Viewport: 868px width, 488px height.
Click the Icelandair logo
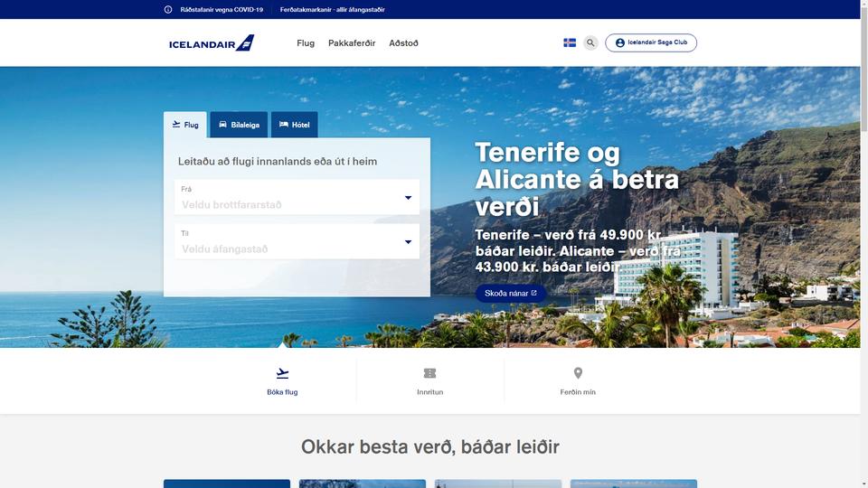(212, 43)
